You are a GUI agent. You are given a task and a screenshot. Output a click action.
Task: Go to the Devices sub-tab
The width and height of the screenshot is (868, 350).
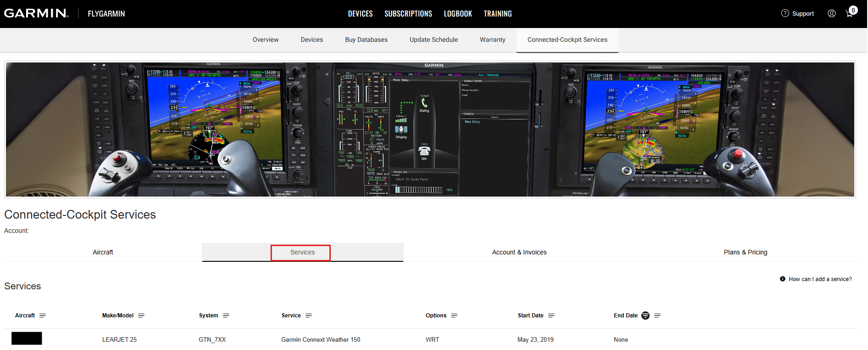click(x=312, y=40)
